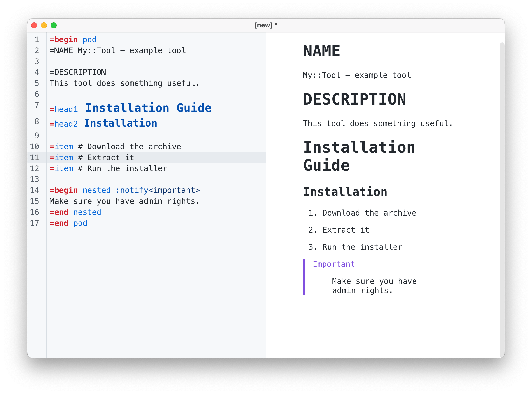Click the '=end pod' line
The image size is (532, 394).
68,223
